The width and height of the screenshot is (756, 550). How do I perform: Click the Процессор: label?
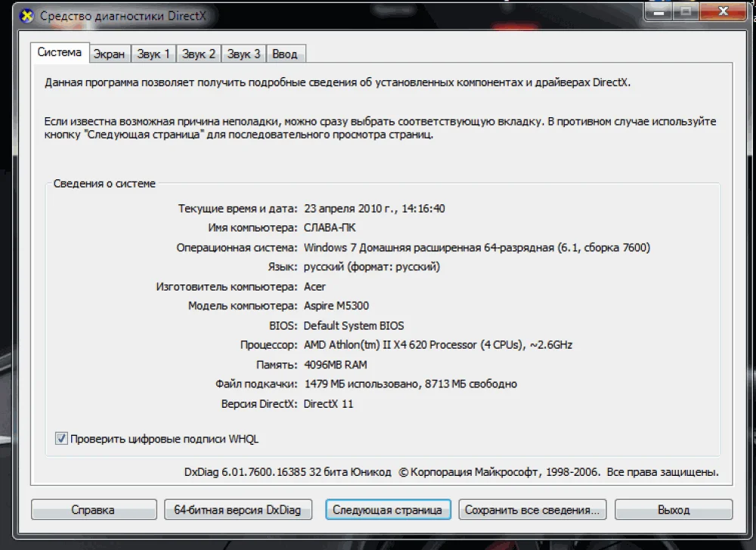[268, 345]
